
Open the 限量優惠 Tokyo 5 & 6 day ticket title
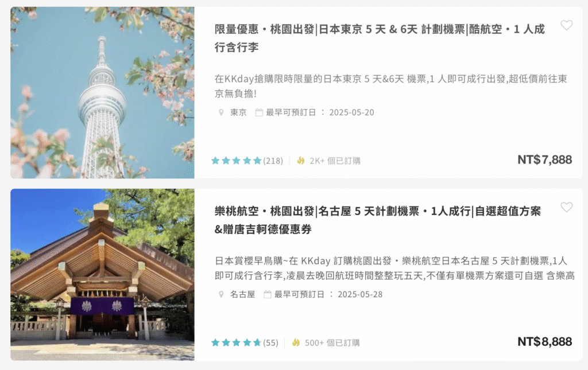coord(380,38)
